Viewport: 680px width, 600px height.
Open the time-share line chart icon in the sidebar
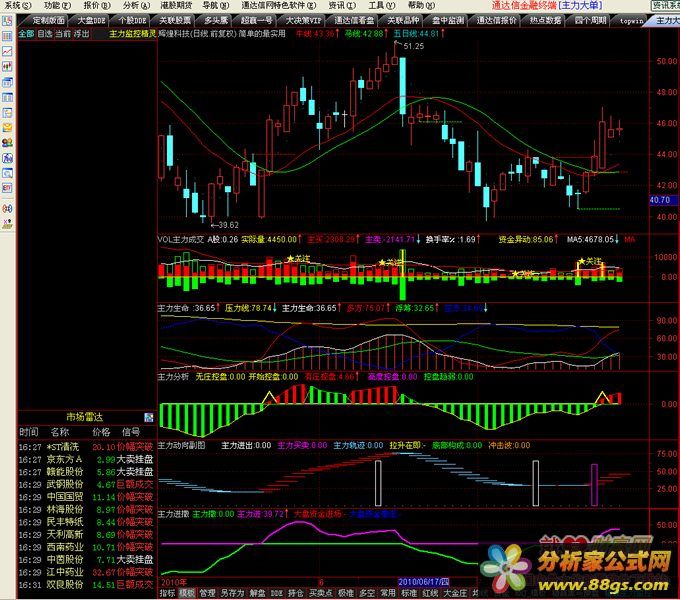pyautogui.click(x=7, y=51)
